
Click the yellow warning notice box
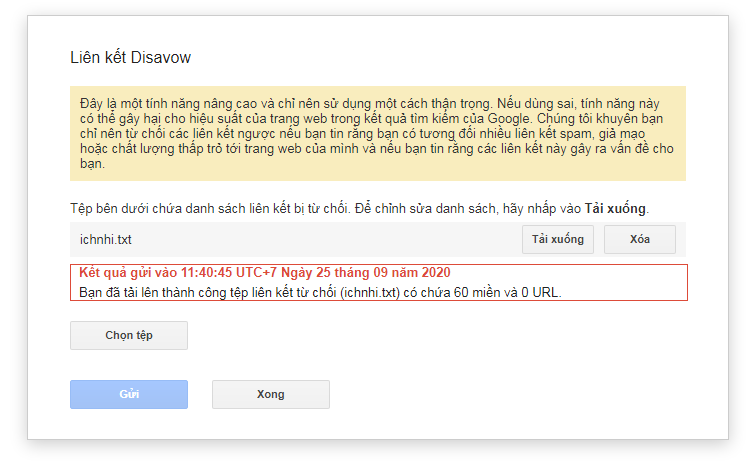(x=377, y=133)
